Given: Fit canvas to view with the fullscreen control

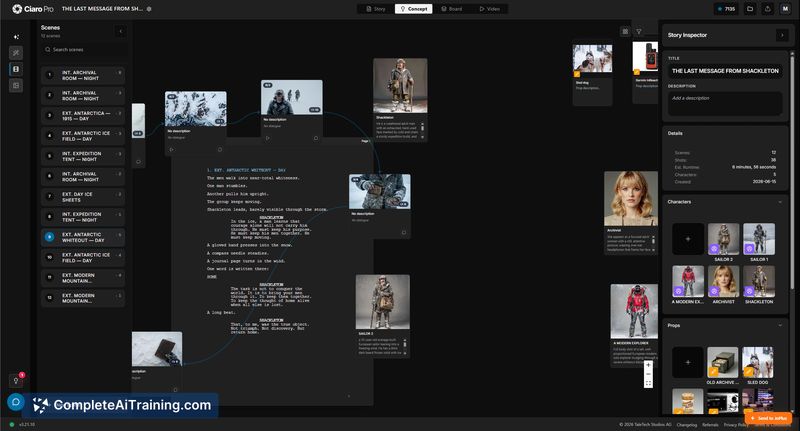Looking at the screenshot, I should click(648, 383).
